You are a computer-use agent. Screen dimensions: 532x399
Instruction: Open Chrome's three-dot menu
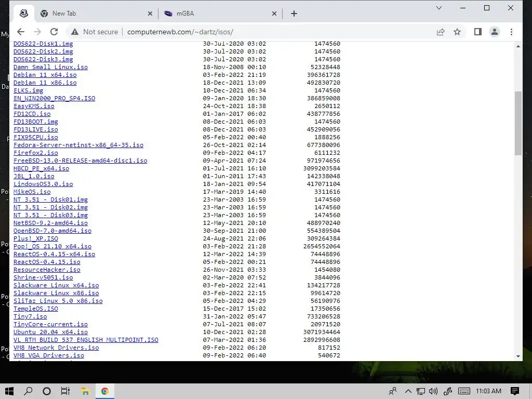click(x=511, y=32)
